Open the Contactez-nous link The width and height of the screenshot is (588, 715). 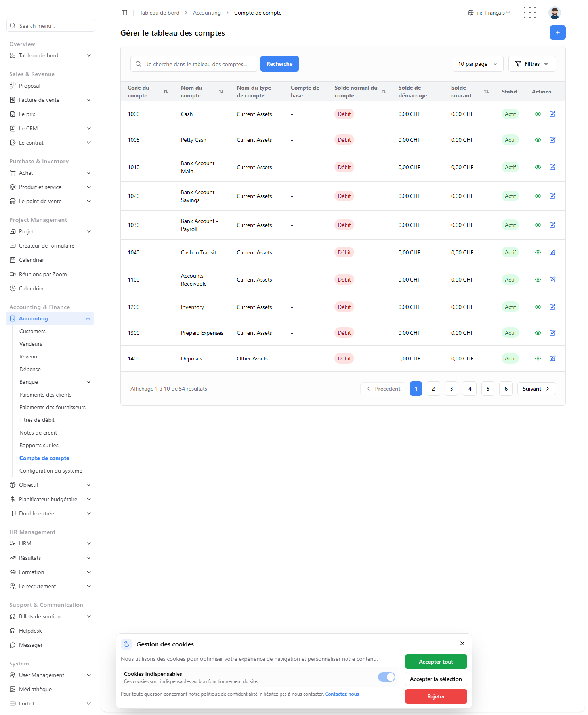(342, 694)
